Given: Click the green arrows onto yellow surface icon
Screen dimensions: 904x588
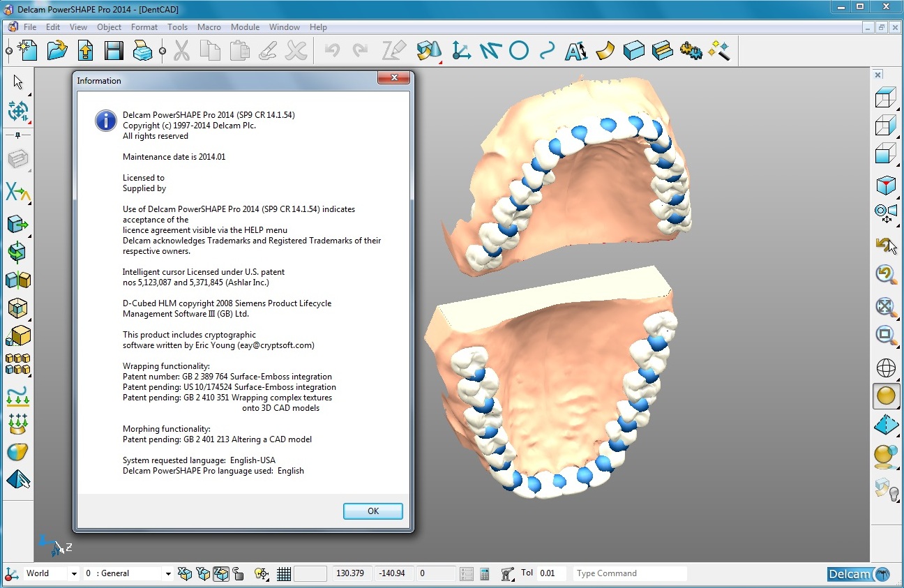Looking at the screenshot, I should [x=17, y=423].
